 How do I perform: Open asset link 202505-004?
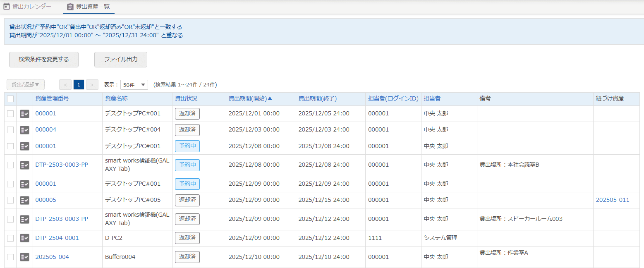tap(52, 257)
